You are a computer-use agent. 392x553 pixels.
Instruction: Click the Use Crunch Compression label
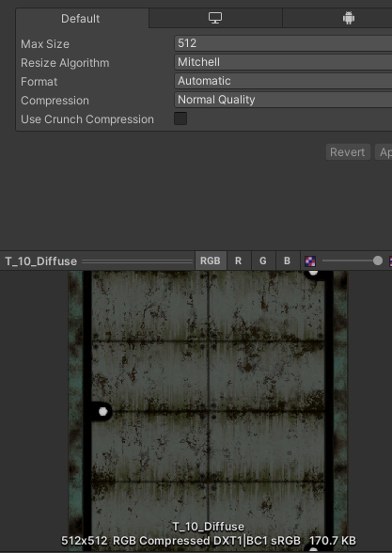pos(87,119)
